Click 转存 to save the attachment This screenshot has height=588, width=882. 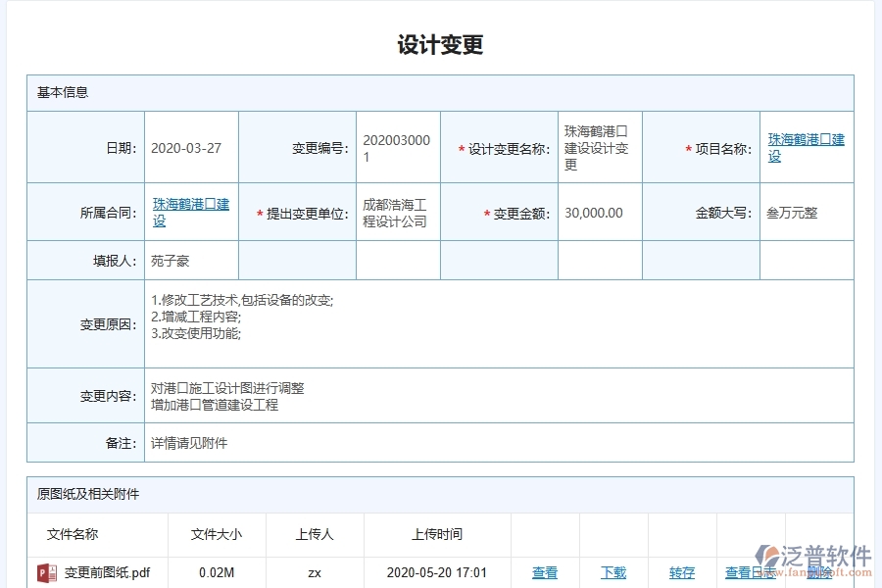click(x=681, y=573)
